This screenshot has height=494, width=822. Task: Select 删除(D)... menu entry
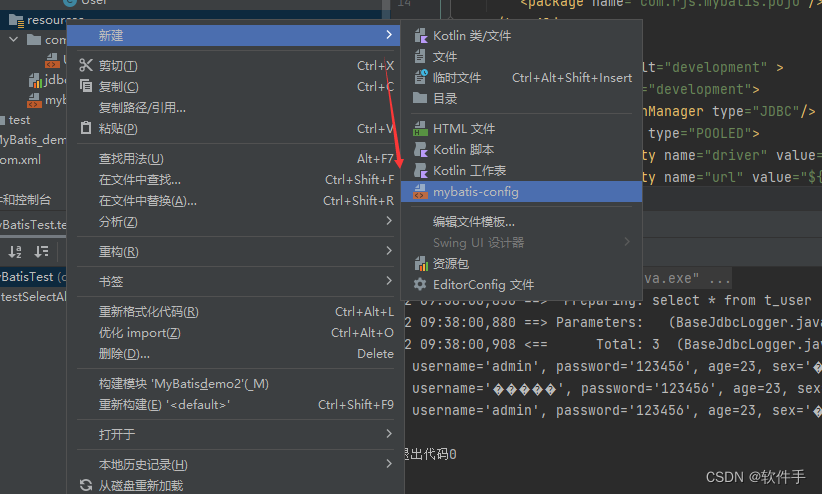tap(236, 353)
